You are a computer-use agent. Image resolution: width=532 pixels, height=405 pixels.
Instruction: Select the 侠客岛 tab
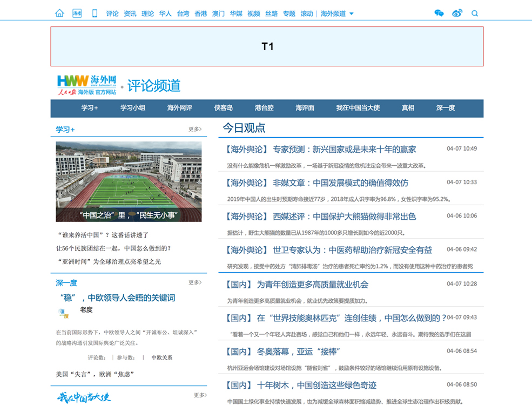[223, 108]
